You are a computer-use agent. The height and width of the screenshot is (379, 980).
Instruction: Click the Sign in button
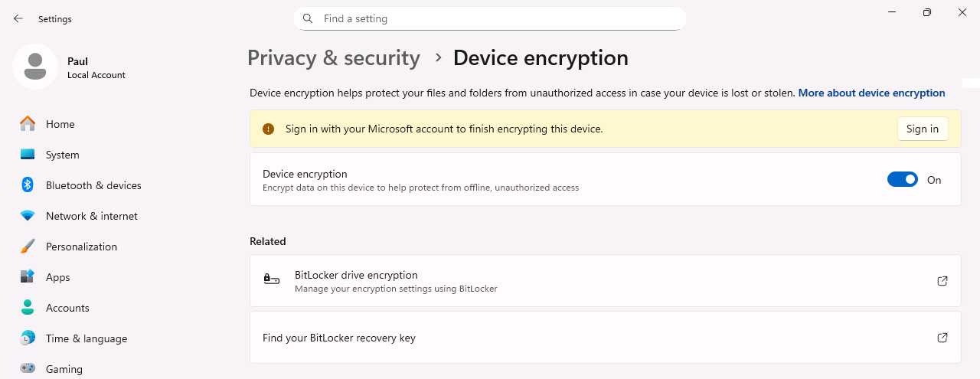tap(922, 129)
